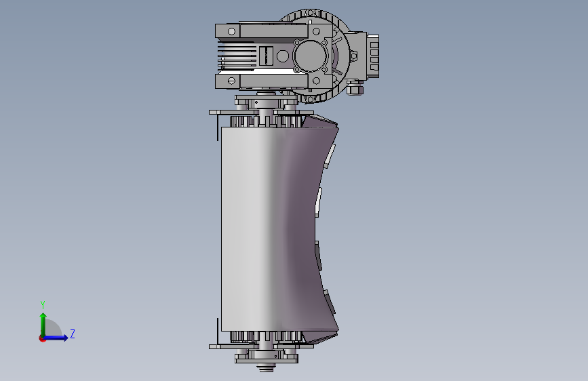Screen dimensions: 588x381
Task: Select the large light-gray cylindrical roller drum
Action: tap(250, 228)
